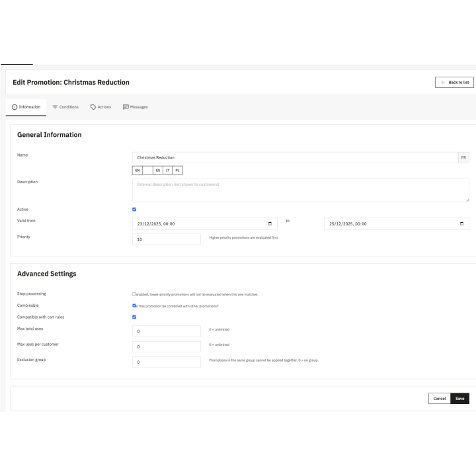Select the Information tab
476x476 pixels.
tap(26, 107)
